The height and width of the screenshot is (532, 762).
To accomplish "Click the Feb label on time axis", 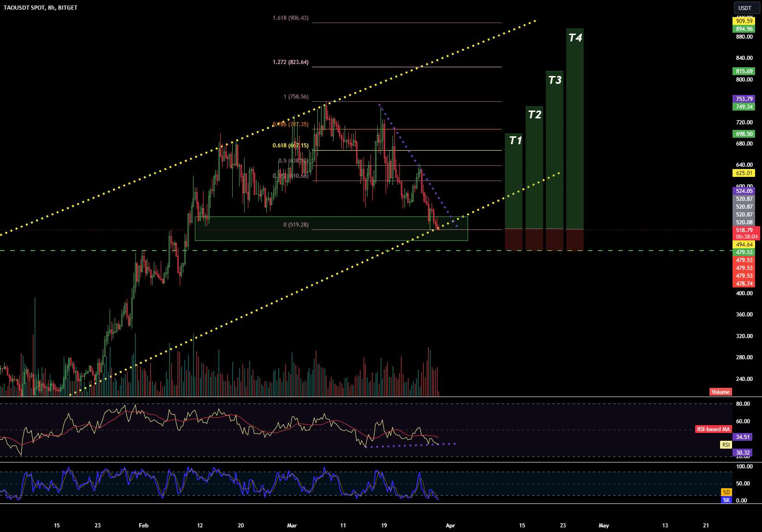I will 144,526.
